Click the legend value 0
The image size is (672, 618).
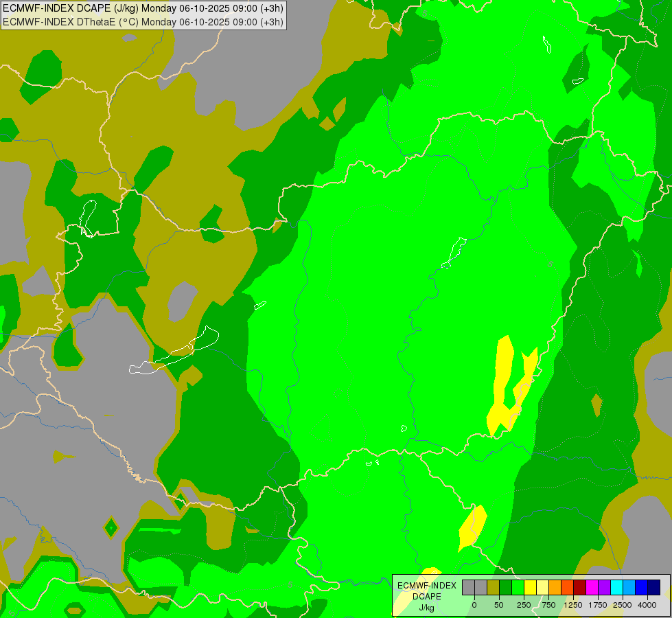click(x=474, y=605)
